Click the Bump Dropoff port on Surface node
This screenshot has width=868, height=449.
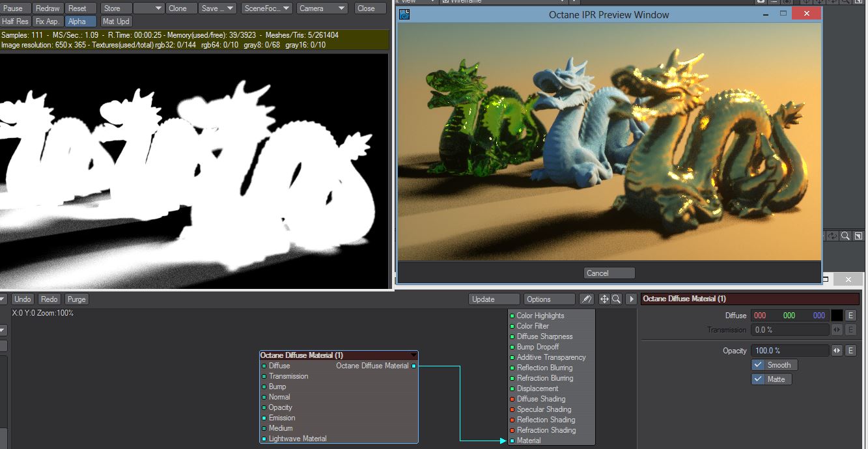pyautogui.click(x=512, y=347)
